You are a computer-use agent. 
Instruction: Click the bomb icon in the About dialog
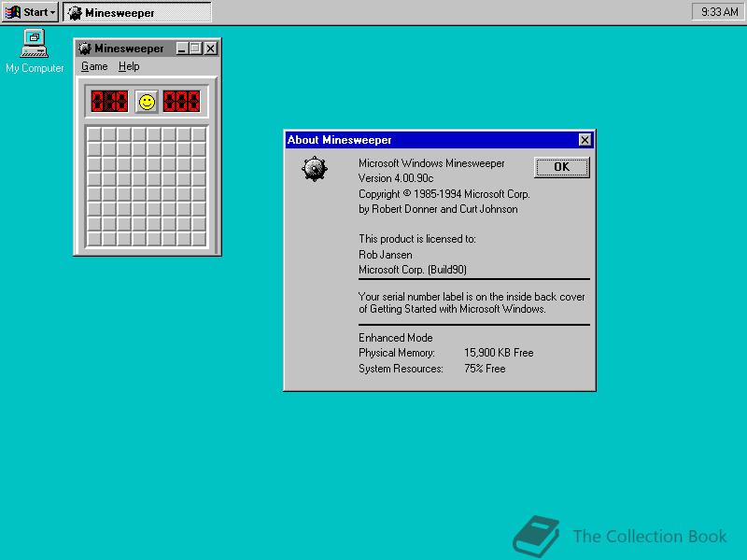tap(315, 169)
